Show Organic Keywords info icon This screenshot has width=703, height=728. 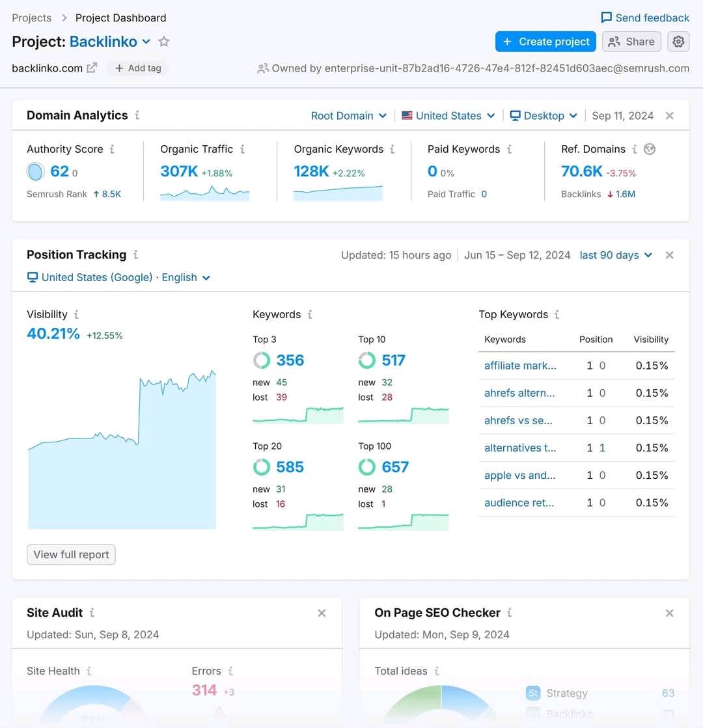[393, 149]
